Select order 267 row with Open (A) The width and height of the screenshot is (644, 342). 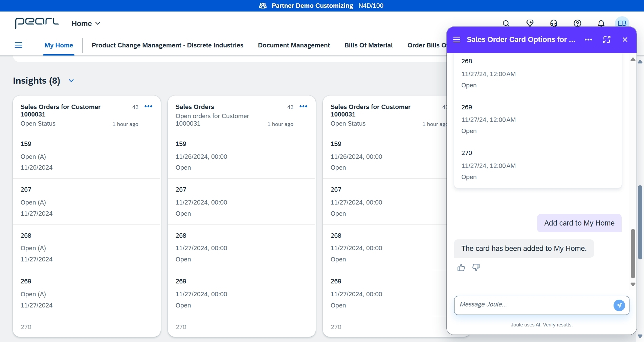tap(87, 201)
